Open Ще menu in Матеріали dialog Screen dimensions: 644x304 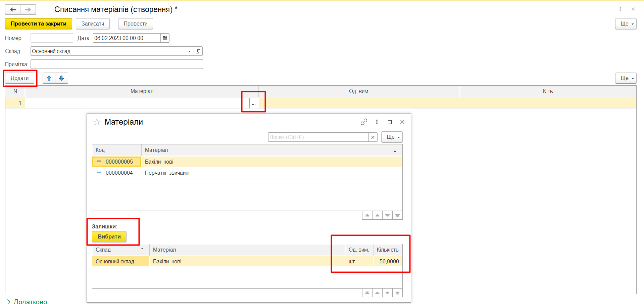tap(392, 137)
